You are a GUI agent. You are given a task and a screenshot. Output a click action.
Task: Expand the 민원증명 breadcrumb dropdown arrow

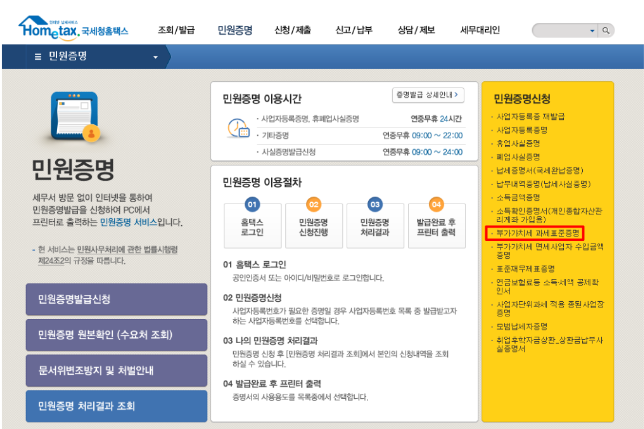point(155,57)
